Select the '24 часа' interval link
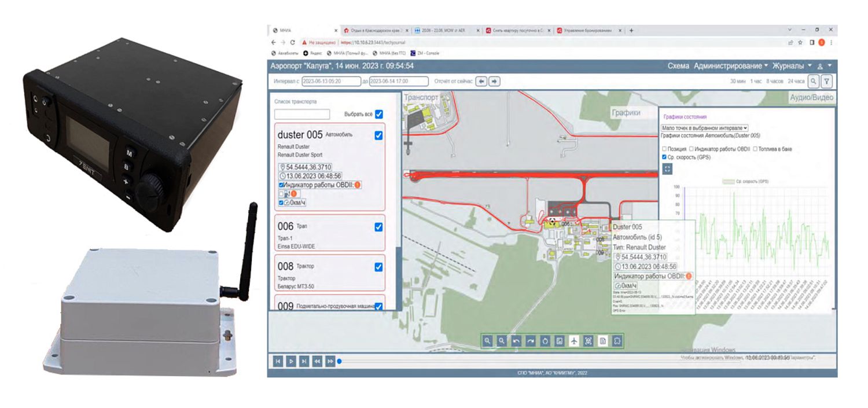This screenshot has height=408, width=868. coord(796,82)
